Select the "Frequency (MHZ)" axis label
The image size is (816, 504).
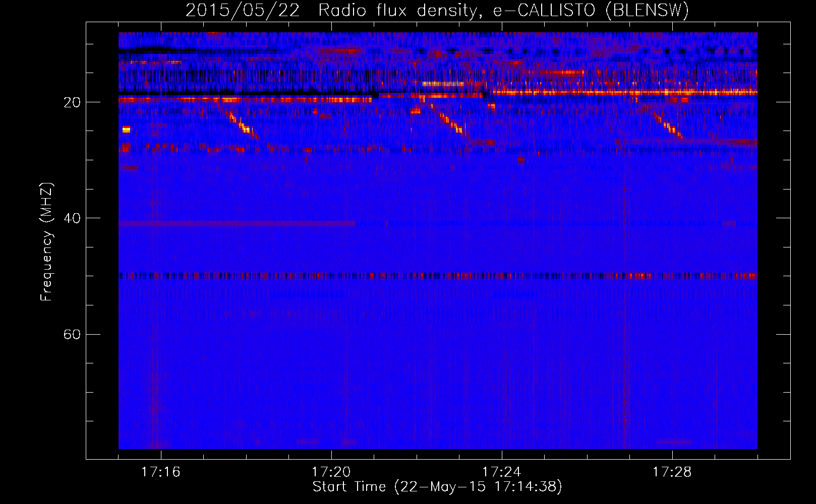[46, 242]
